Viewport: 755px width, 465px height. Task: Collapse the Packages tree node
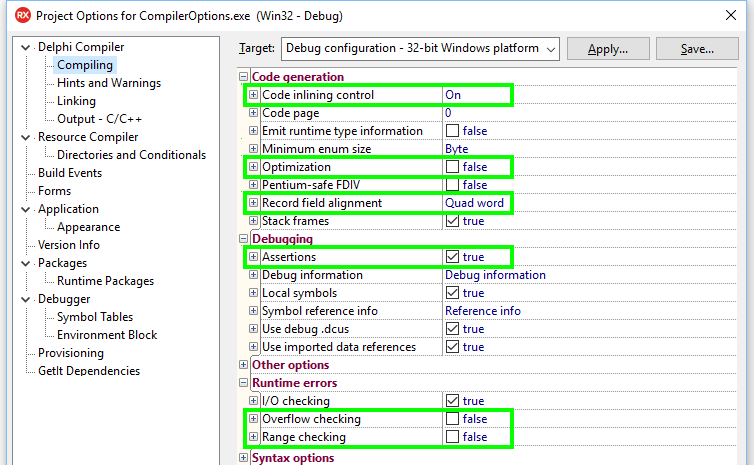26,263
